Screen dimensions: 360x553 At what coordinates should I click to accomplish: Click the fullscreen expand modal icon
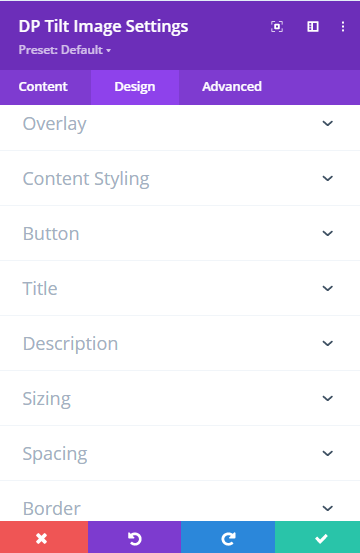(x=277, y=26)
